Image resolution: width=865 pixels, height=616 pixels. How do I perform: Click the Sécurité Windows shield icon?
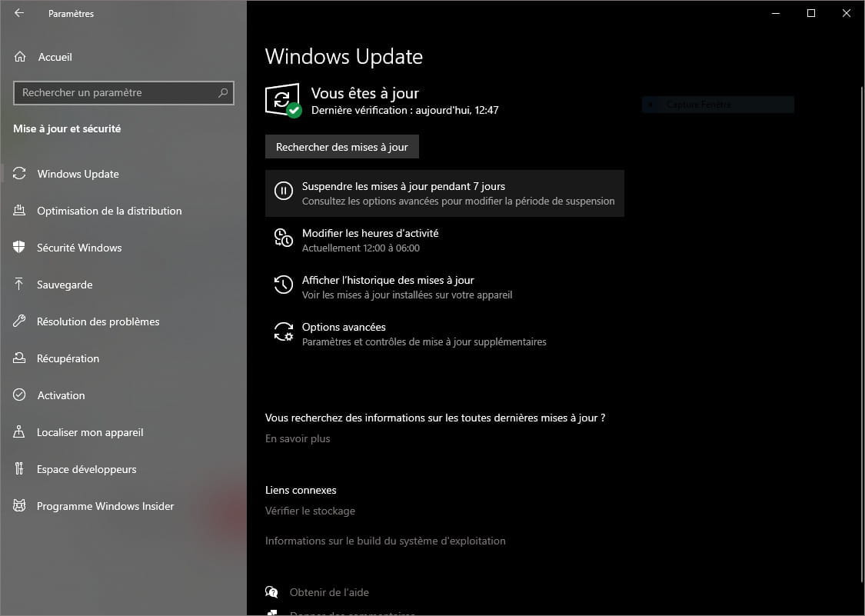[19, 248]
